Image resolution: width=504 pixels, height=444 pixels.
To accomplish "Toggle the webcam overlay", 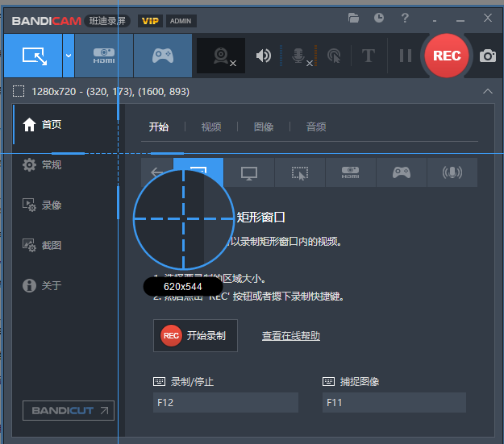I will pyautogui.click(x=221, y=56).
